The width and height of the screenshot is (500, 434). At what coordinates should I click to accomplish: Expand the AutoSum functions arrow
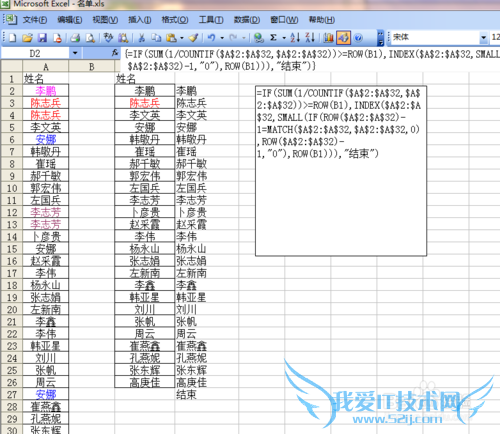[284, 38]
